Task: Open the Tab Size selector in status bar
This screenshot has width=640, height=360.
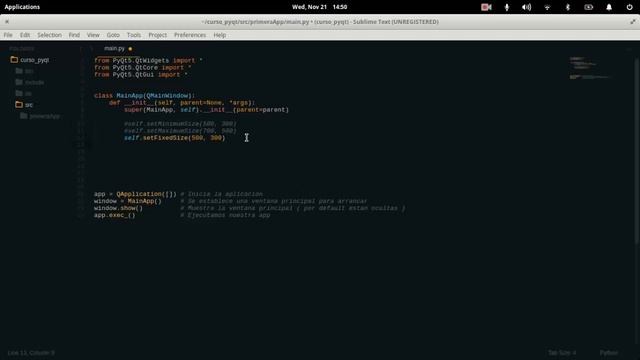Action: tap(562, 353)
